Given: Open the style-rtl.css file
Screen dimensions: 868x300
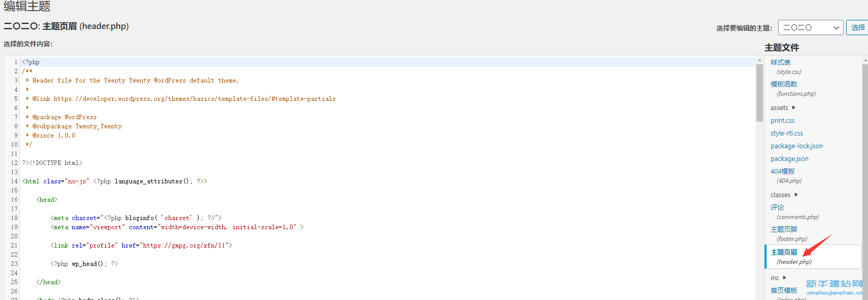Looking at the screenshot, I should [786, 133].
